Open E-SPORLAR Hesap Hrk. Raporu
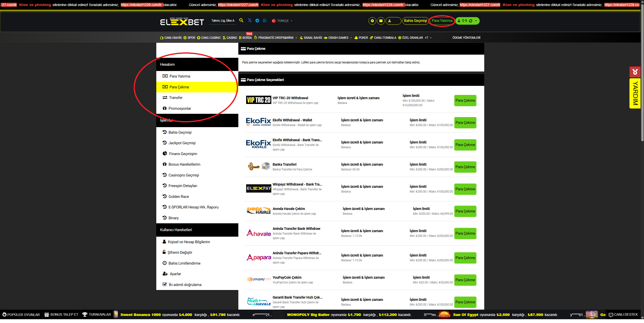The image size is (644, 323). pyautogui.click(x=197, y=207)
